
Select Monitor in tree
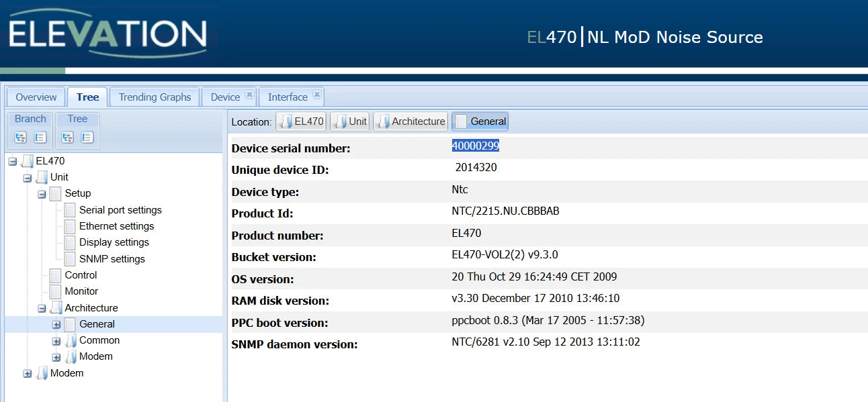(x=81, y=291)
